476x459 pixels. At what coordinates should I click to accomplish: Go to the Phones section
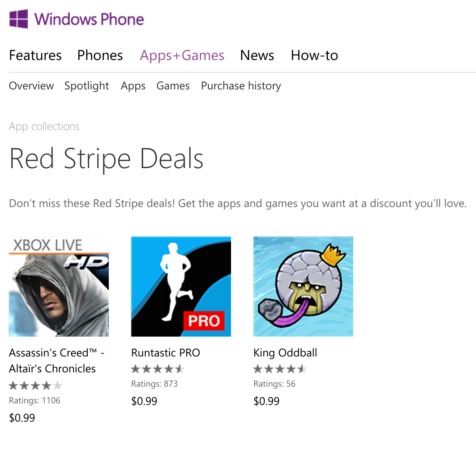(x=100, y=55)
